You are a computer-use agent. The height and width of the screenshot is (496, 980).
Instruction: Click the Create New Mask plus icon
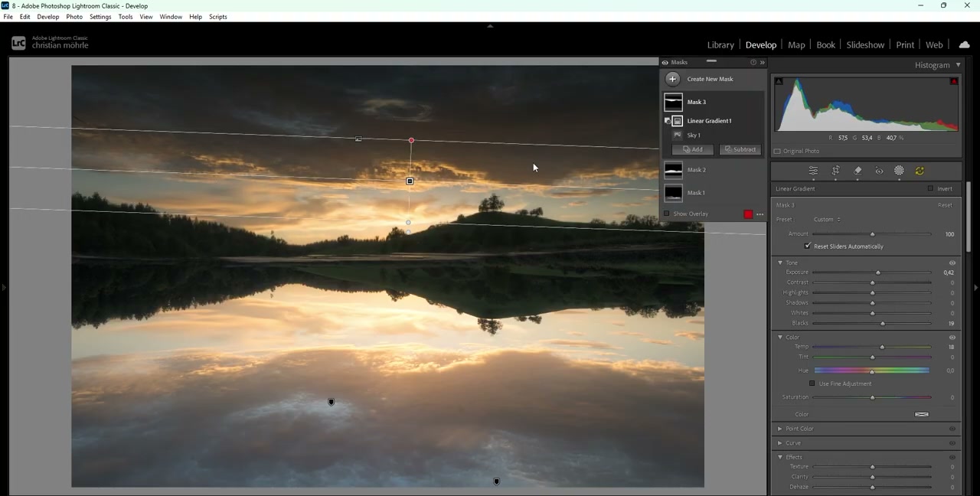pyautogui.click(x=672, y=79)
